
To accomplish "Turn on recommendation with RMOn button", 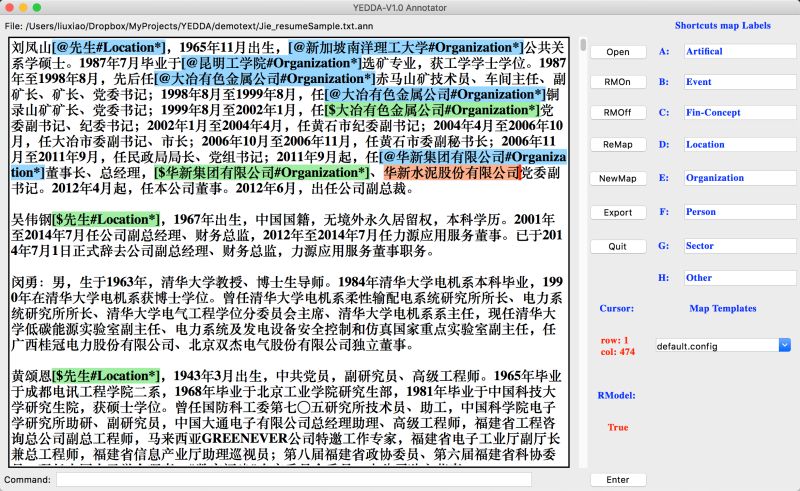I will [x=618, y=82].
